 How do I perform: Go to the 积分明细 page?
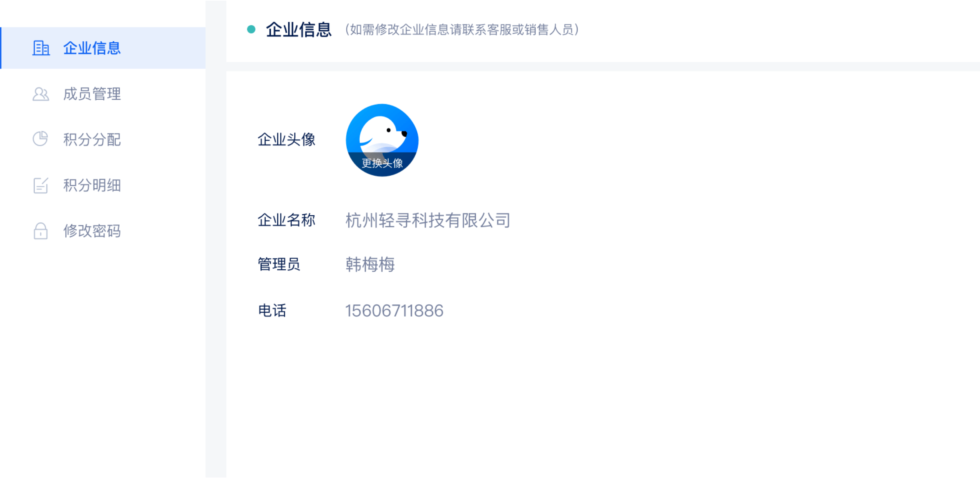click(x=103, y=185)
